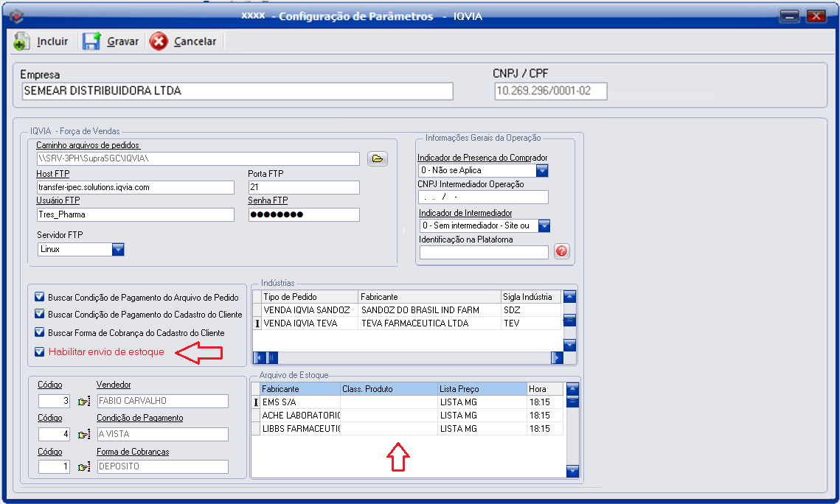Uncheck Buscar Condição de Pagamento do Arquivo de Pedido

click(40, 297)
